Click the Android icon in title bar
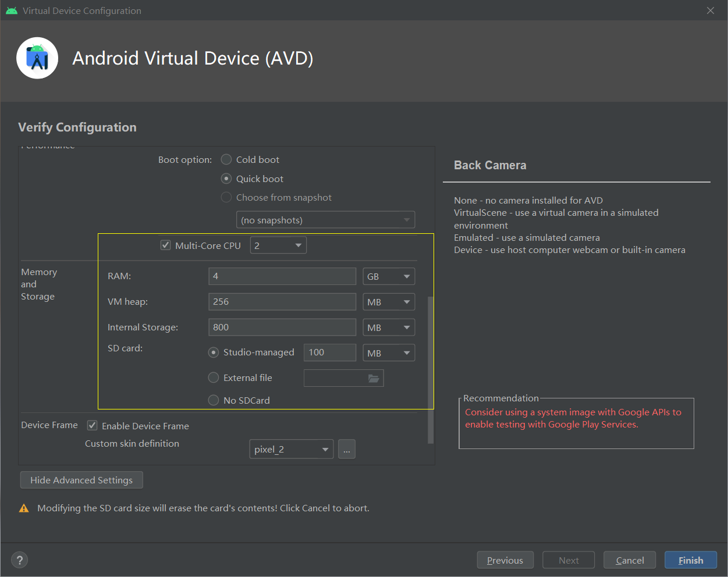The height and width of the screenshot is (577, 728). coord(12,10)
